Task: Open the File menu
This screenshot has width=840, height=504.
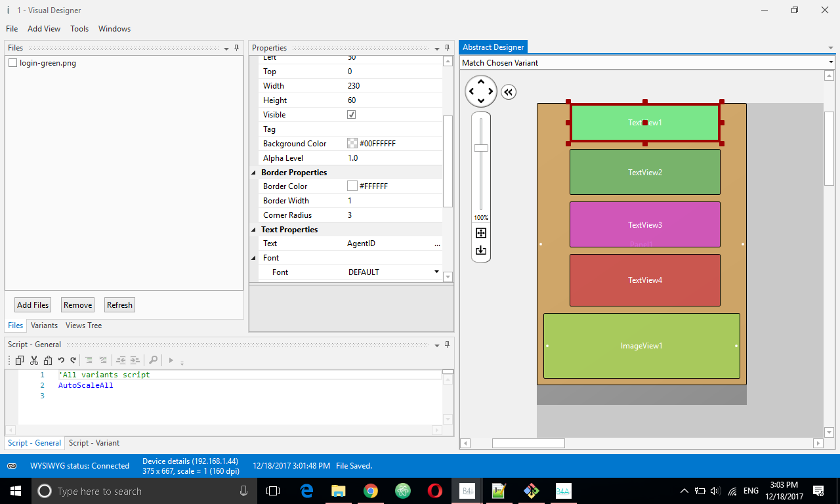Action: (12, 29)
